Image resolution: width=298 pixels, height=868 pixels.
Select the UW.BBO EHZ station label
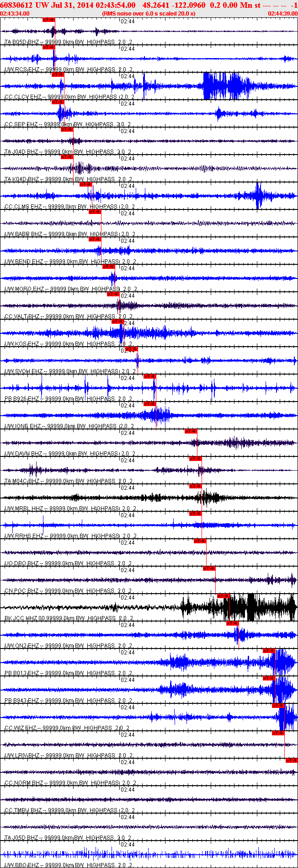pyautogui.click(x=69, y=865)
